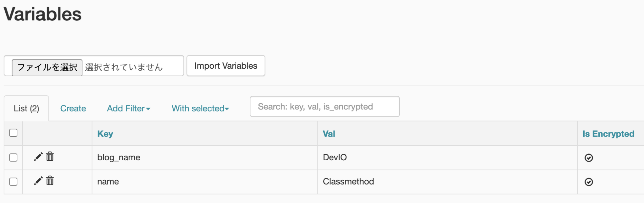Select the edit pencil icon for name variable
The width and height of the screenshot is (644, 203).
(x=37, y=181)
